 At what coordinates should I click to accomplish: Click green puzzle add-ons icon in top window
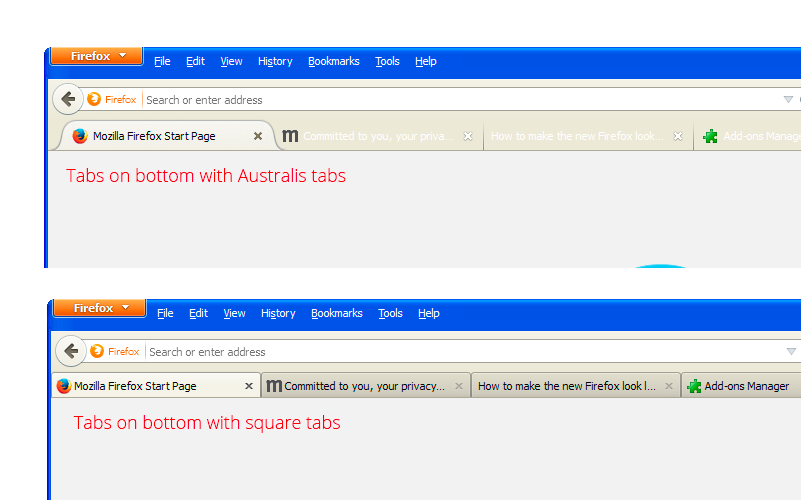point(710,136)
